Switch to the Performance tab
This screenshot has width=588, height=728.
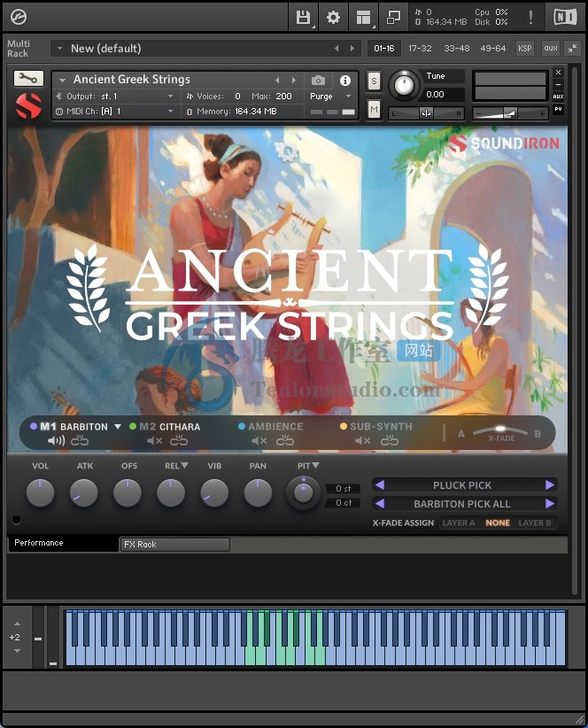[x=63, y=543]
